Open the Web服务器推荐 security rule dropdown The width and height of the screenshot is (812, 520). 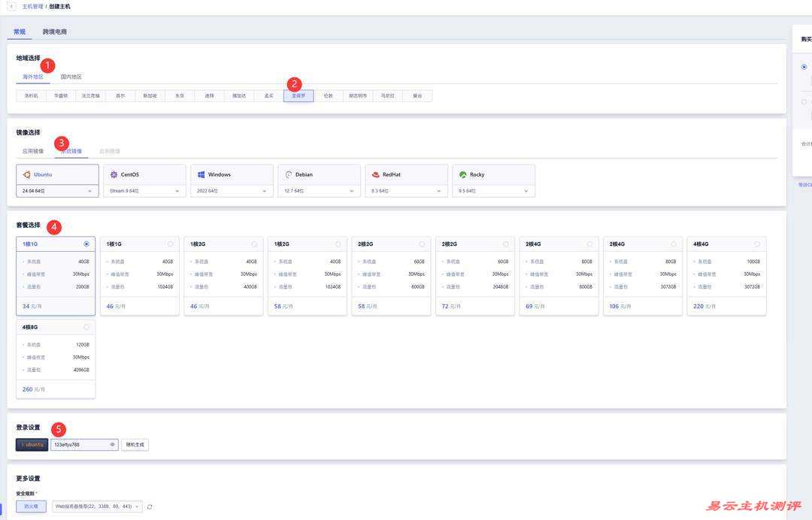pyautogui.click(x=96, y=506)
